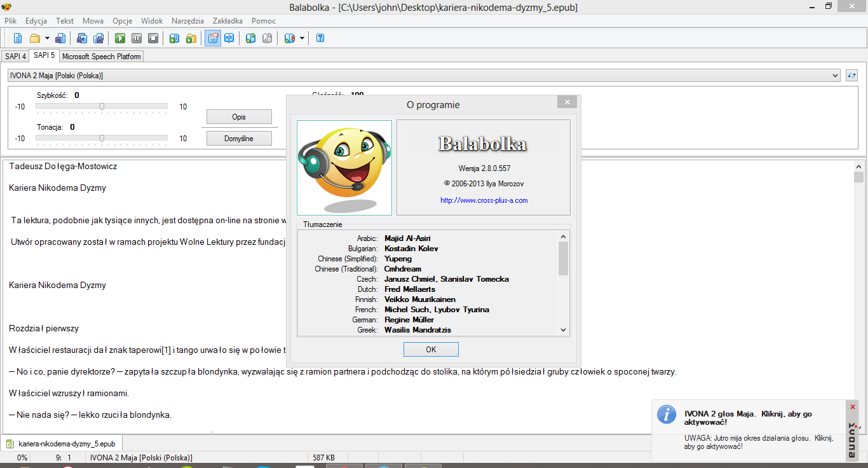Toggle the highlighted voice settings panel icon
Image resolution: width=868 pixels, height=468 pixels.
click(213, 38)
